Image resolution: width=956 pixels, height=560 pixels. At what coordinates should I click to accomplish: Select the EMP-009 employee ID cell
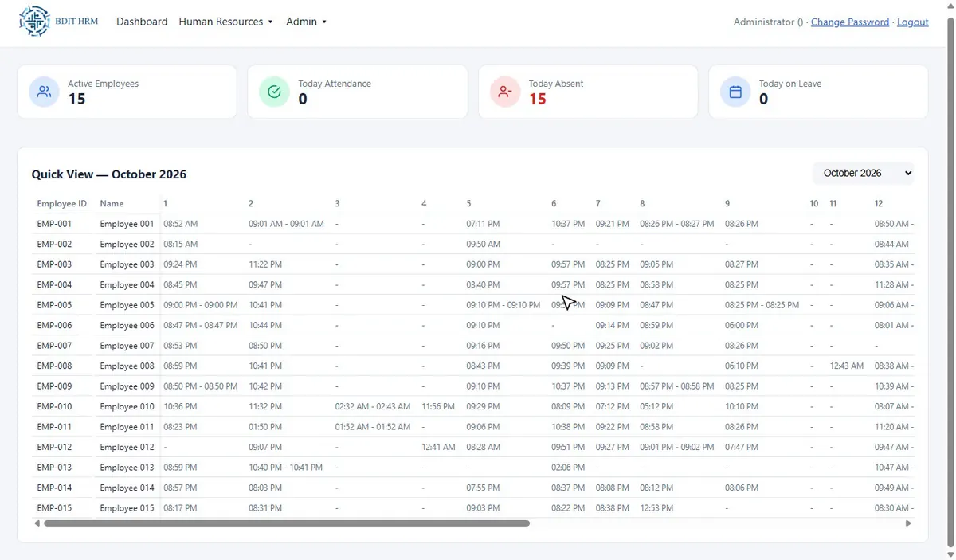(x=54, y=386)
